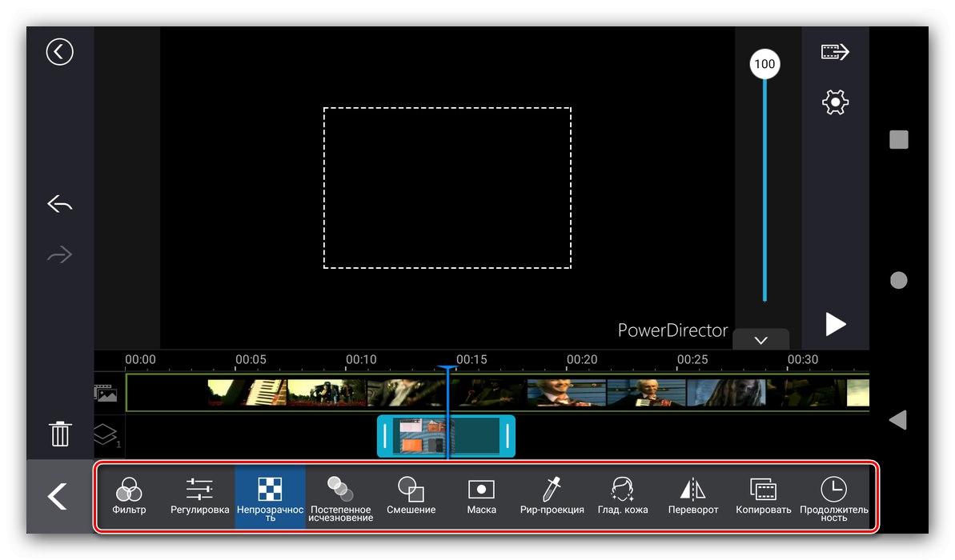Redo the last undone edit
The width and height of the screenshot is (955, 560).
pos(60,254)
